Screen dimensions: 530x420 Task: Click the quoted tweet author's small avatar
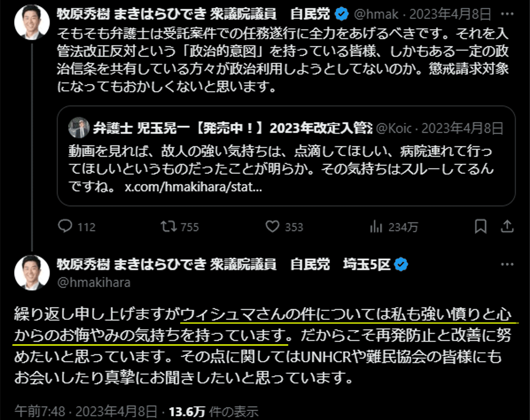(x=79, y=128)
